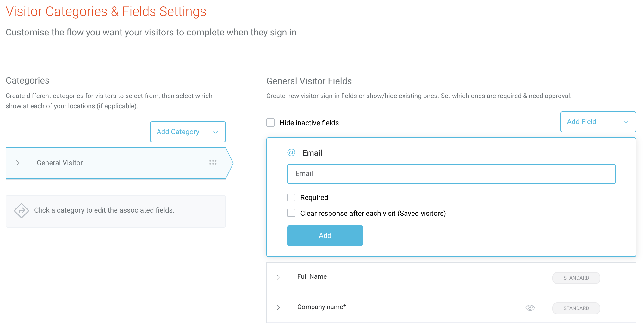Click the STANDARD badge on Company name
This screenshot has width=644, height=329.
click(x=576, y=308)
